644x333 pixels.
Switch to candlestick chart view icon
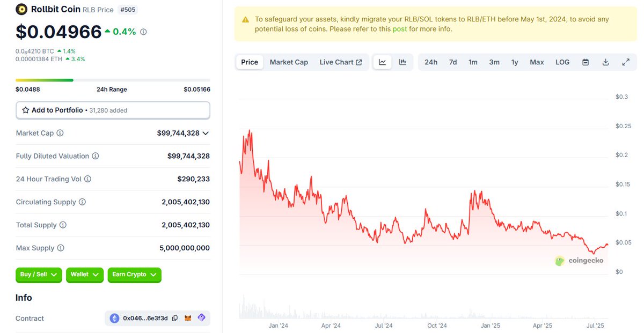click(402, 62)
